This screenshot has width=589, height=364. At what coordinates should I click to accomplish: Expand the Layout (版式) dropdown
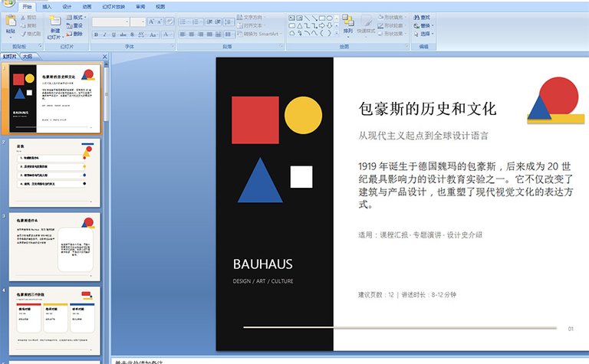click(76, 18)
